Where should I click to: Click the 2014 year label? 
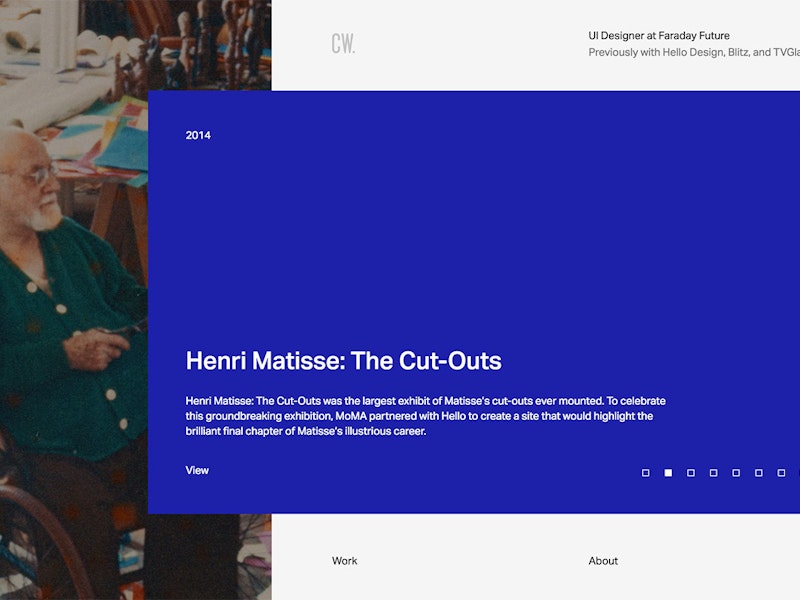pyautogui.click(x=198, y=135)
